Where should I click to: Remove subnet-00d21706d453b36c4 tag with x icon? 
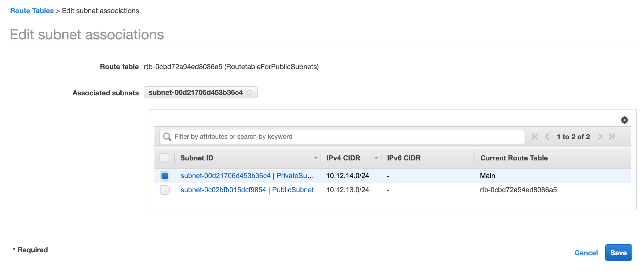click(x=249, y=92)
